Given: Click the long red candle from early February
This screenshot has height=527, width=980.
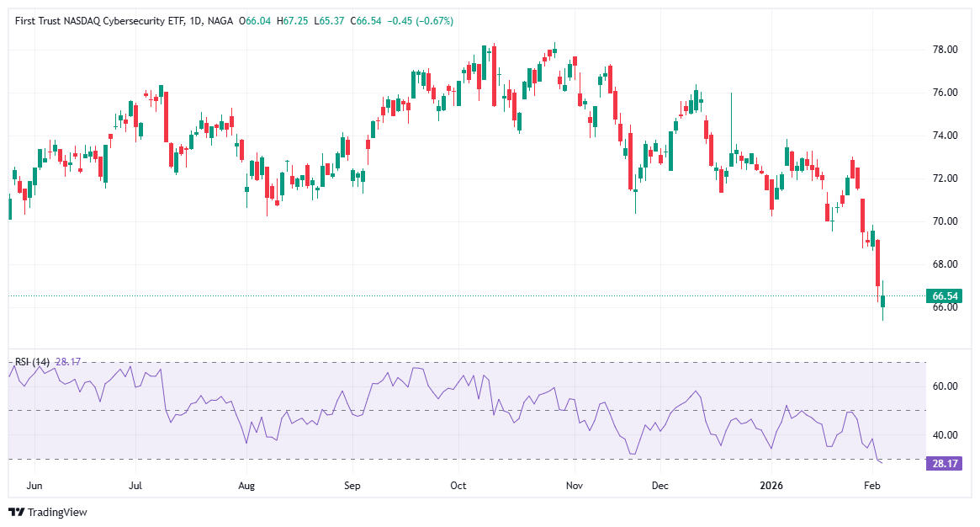Looking at the screenshot, I should point(877,261).
